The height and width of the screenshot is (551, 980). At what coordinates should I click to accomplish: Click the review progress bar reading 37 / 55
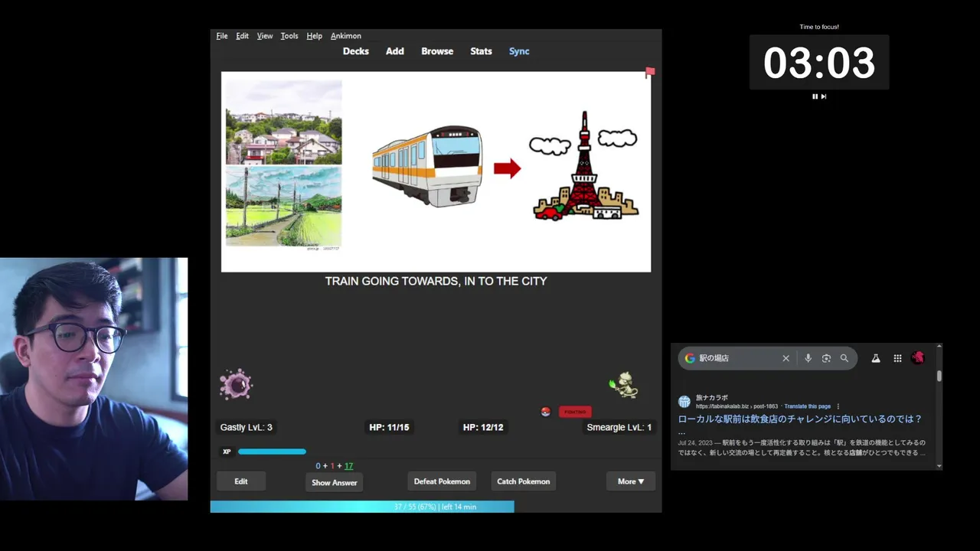436,507
